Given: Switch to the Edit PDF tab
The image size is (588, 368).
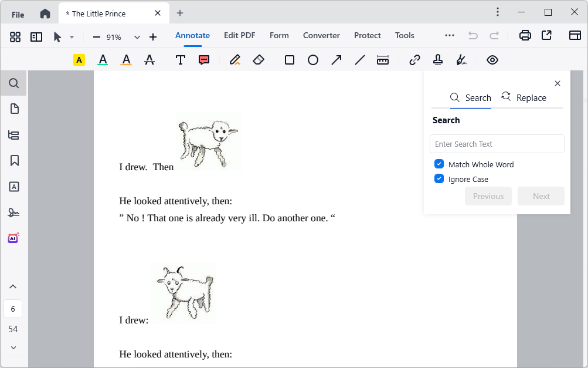Looking at the screenshot, I should pyautogui.click(x=239, y=35).
